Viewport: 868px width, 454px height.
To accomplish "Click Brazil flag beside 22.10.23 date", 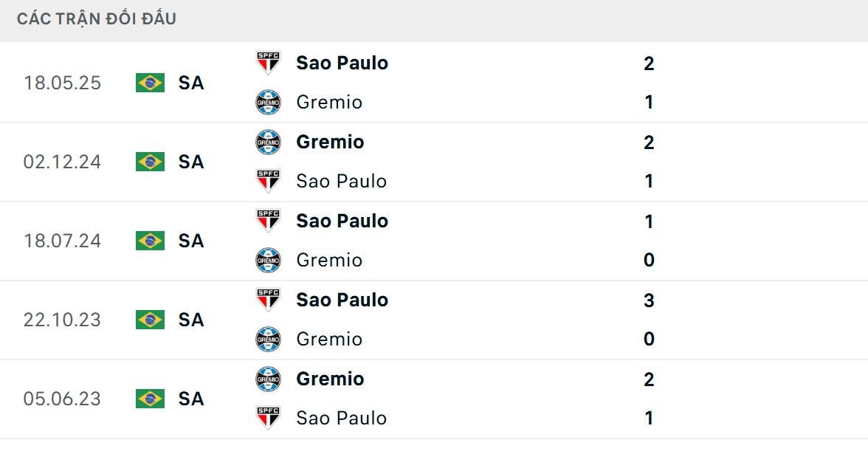I will [x=150, y=320].
